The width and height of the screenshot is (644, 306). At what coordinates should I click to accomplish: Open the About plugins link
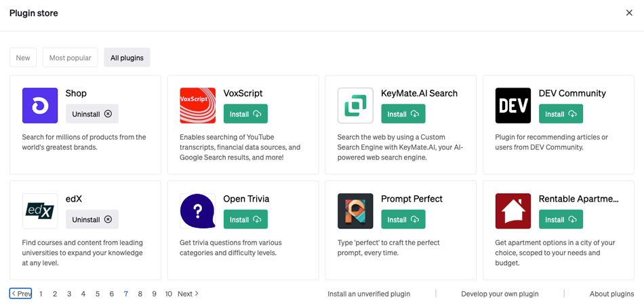click(x=611, y=294)
